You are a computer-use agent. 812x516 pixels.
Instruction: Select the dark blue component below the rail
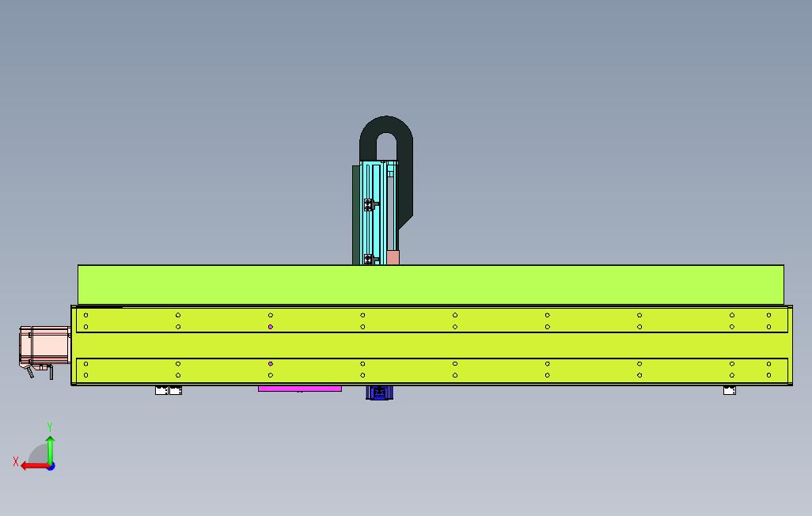(379, 393)
